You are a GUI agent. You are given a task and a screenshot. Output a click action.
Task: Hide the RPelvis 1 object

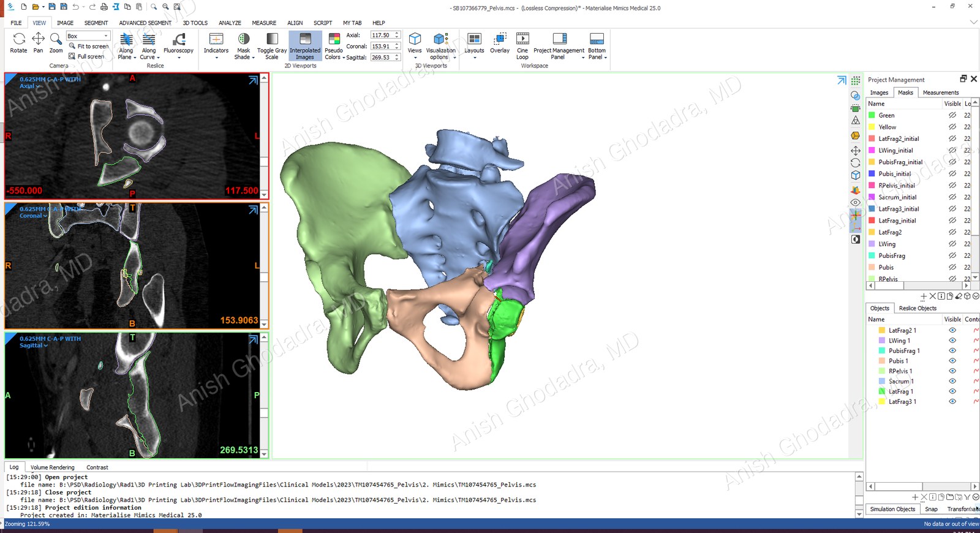952,371
